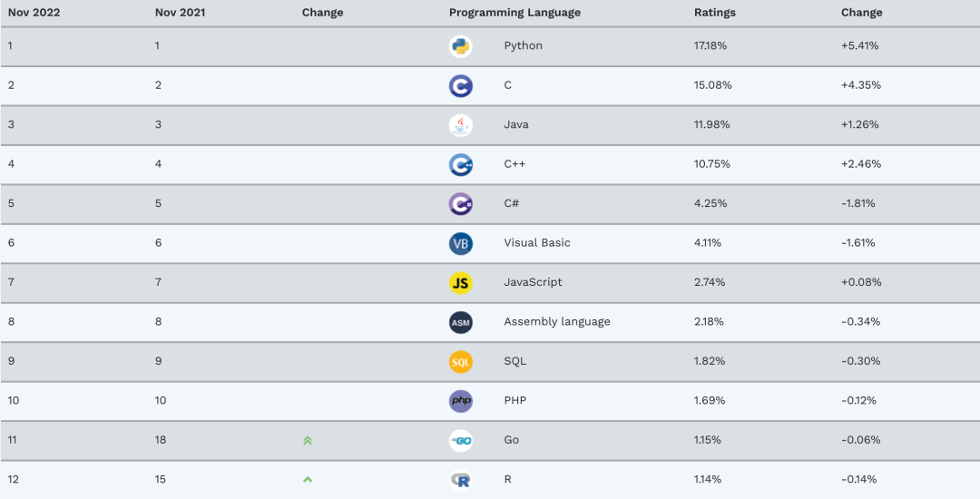Image resolution: width=980 pixels, height=499 pixels.
Task: Click the double up arrow in Go row
Action: 308,441
